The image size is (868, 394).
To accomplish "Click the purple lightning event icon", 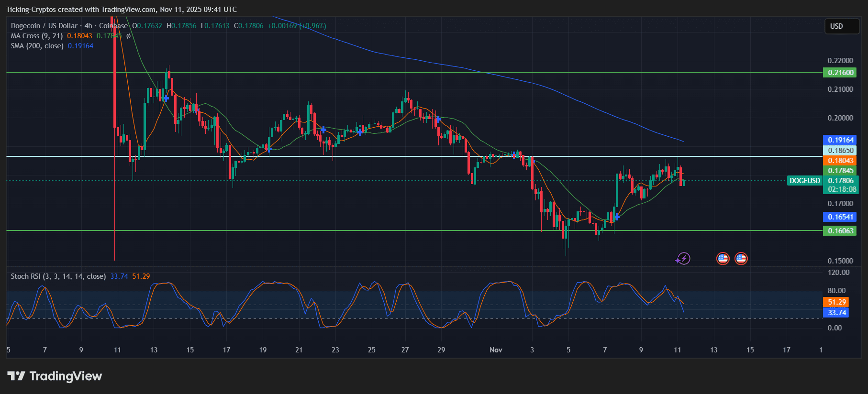I will point(683,259).
